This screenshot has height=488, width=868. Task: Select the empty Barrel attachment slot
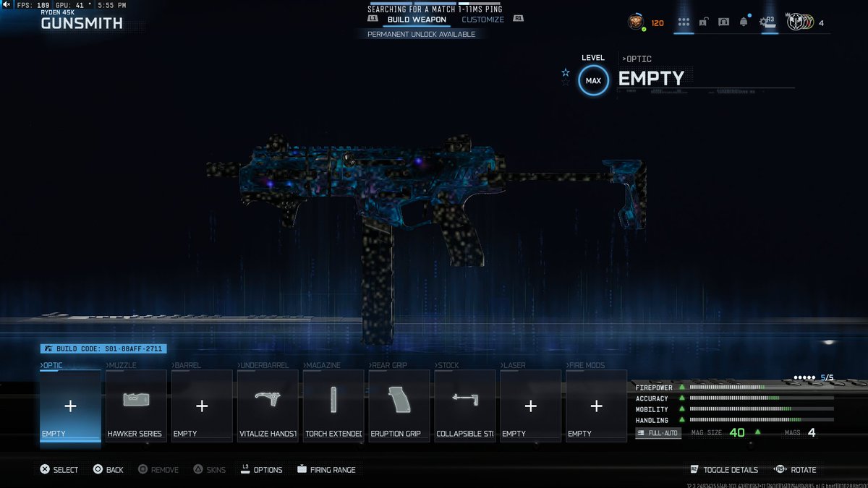click(x=202, y=406)
